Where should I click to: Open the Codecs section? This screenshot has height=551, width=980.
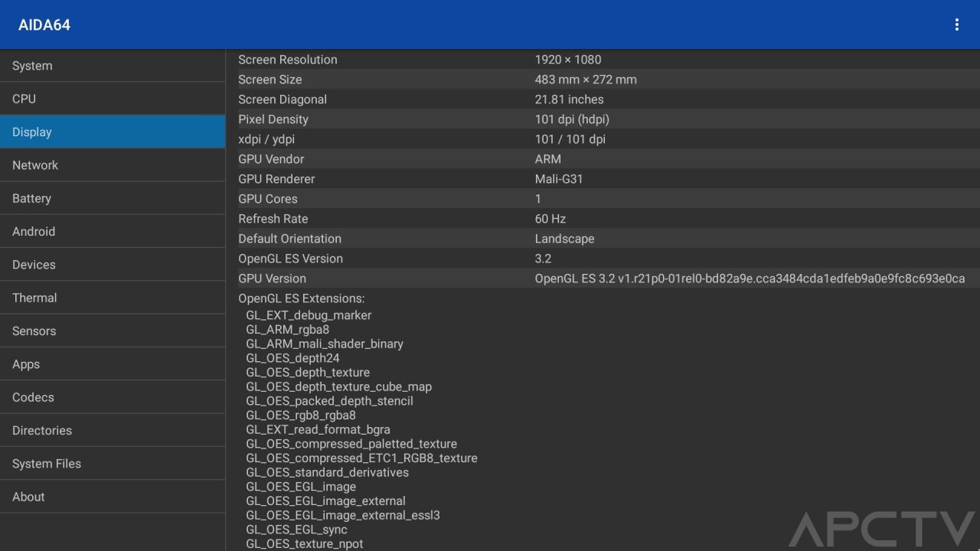[x=113, y=397]
